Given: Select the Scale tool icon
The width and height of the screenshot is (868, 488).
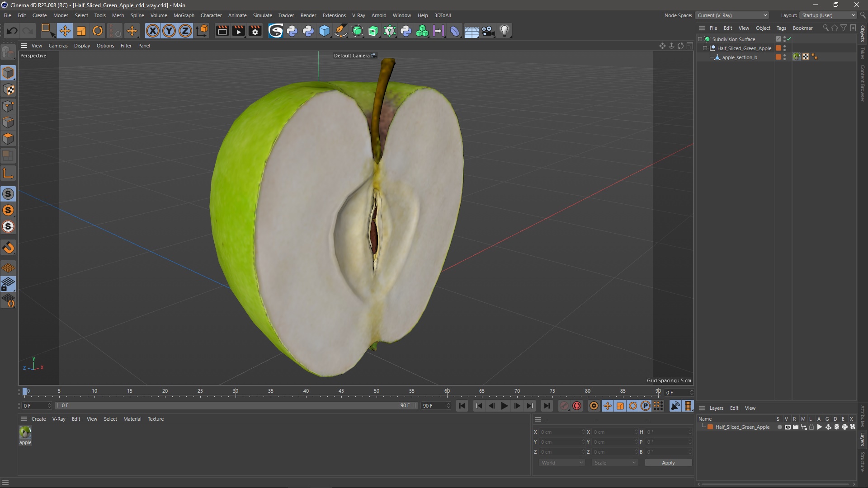Looking at the screenshot, I should tap(81, 31).
